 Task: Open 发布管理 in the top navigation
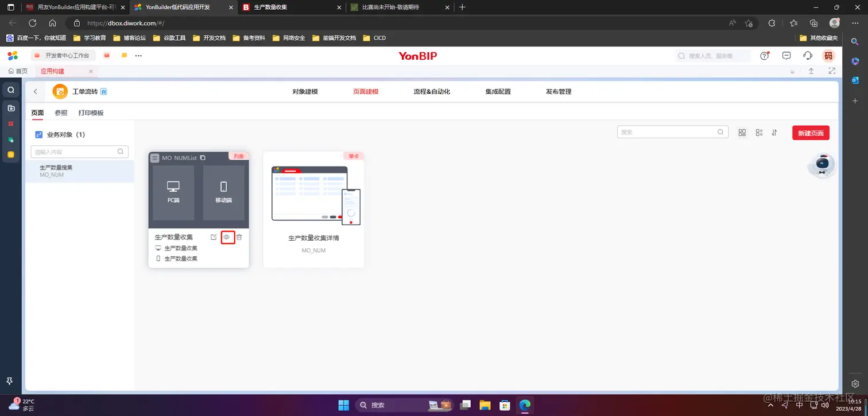click(557, 91)
